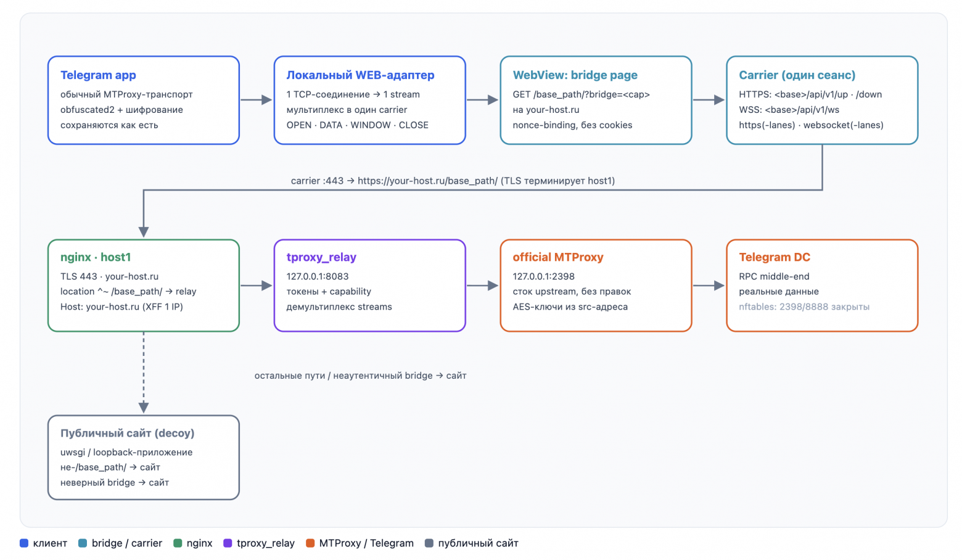Select the Telegram app box title
This screenshot has height=560, width=962.
[98, 75]
